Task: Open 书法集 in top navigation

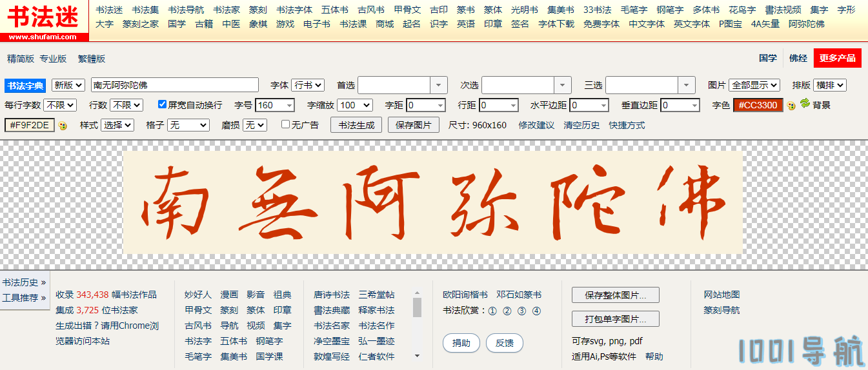Action: click(145, 10)
